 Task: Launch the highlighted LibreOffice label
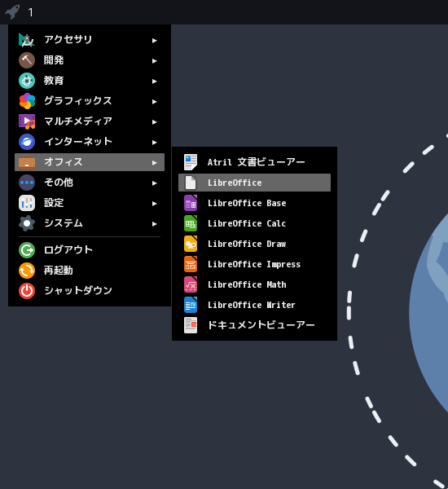coord(235,183)
